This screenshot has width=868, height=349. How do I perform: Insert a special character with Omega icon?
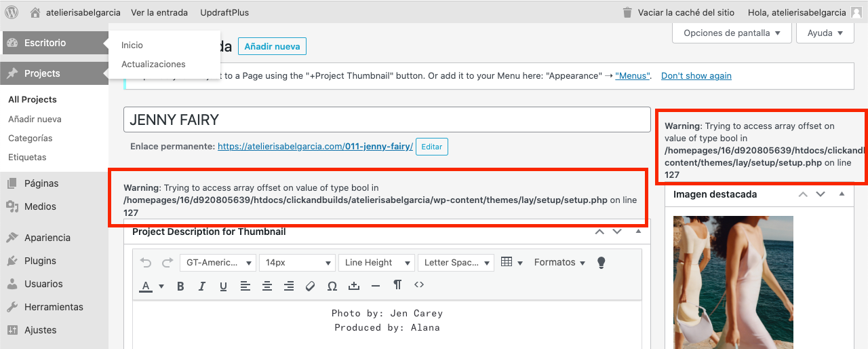332,287
